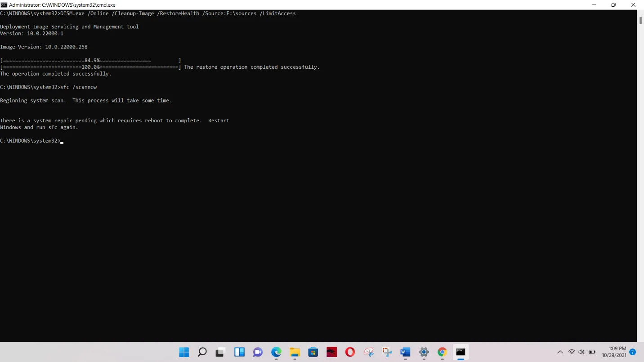Open the red scissors snipping app icon
Screen dimensions: 644x362
tap(369, 352)
